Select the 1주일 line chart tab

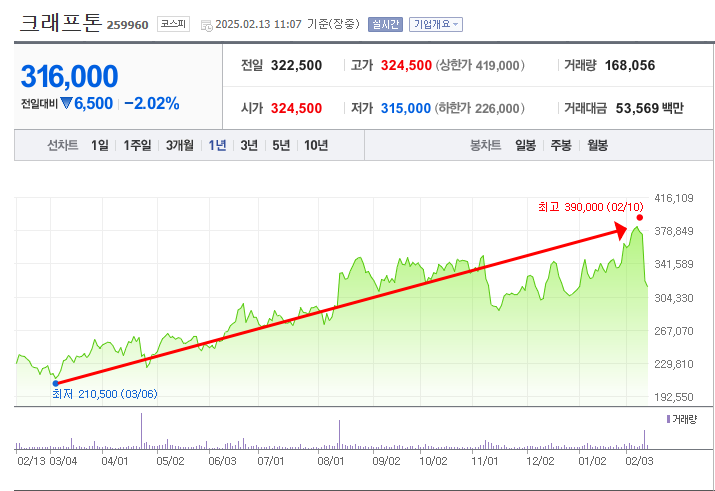pyautogui.click(x=137, y=145)
